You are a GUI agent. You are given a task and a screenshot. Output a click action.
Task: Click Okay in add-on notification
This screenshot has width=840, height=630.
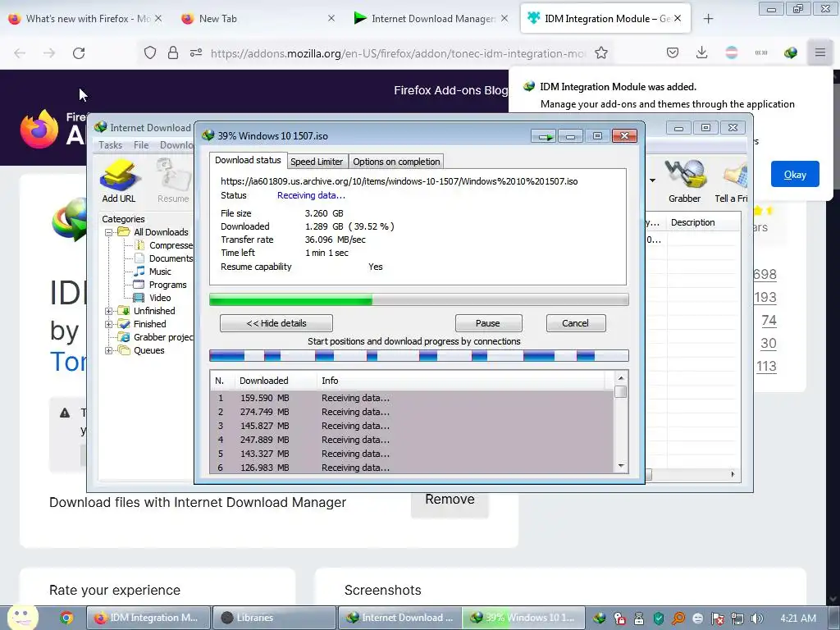(795, 174)
